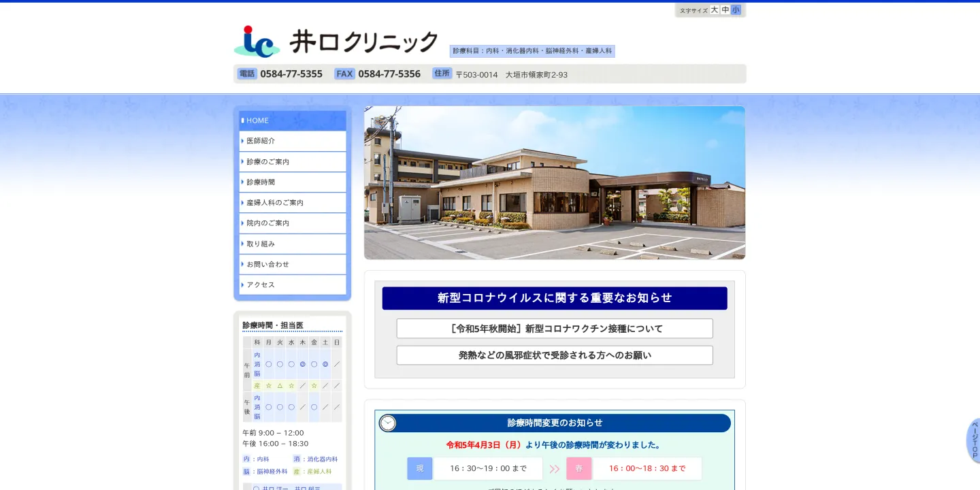Click the 電話 label icon

pyautogui.click(x=247, y=73)
